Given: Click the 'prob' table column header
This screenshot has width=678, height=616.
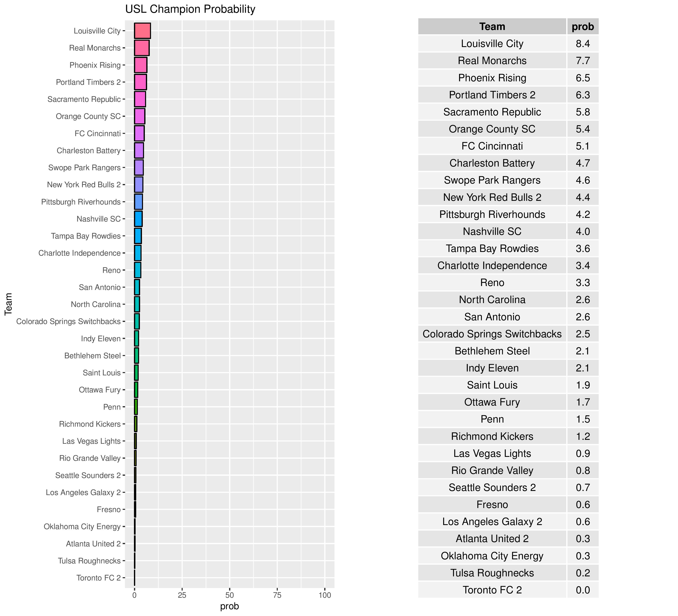Looking at the screenshot, I should coord(582,26).
